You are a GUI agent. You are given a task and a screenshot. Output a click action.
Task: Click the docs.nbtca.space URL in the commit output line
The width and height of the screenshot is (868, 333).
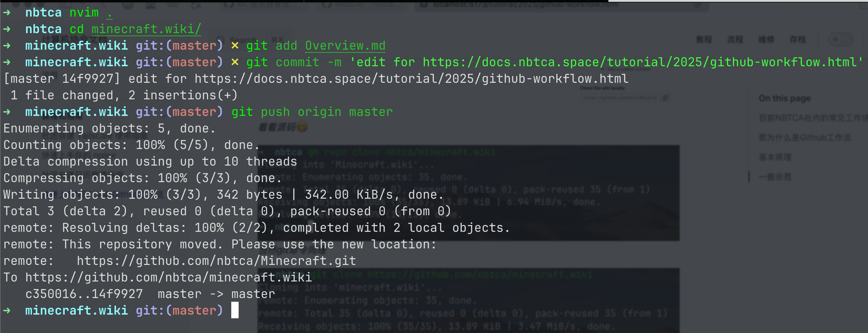(x=411, y=79)
